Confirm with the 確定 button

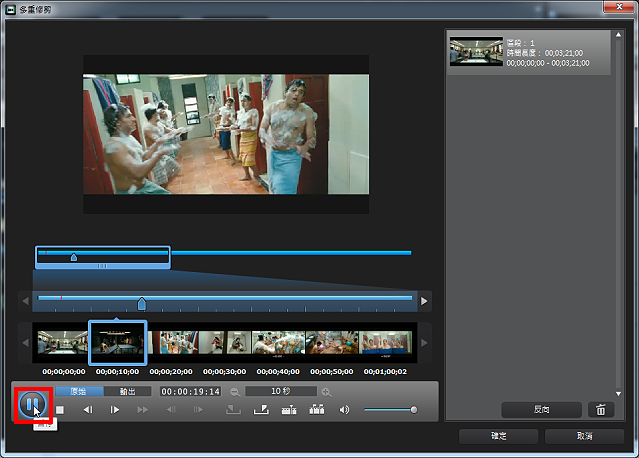(498, 436)
